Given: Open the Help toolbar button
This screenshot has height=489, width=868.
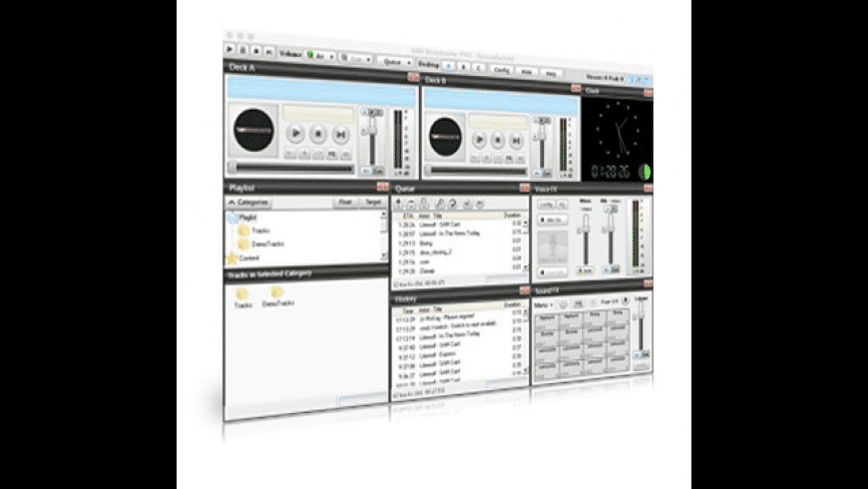Looking at the screenshot, I should pyautogui.click(x=551, y=73).
